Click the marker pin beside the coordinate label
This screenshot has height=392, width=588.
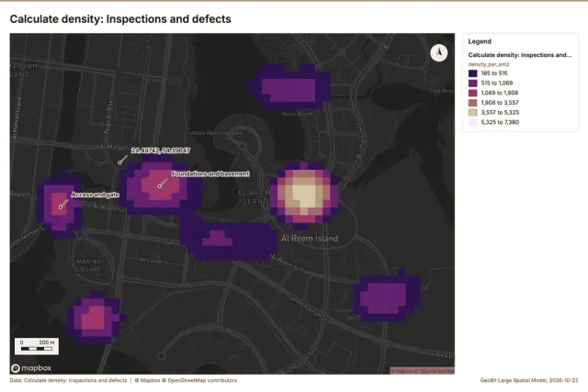pos(120,162)
